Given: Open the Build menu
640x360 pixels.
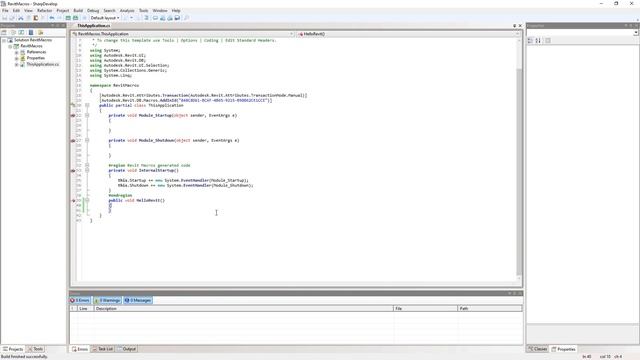Looking at the screenshot, I should click(x=78, y=11).
